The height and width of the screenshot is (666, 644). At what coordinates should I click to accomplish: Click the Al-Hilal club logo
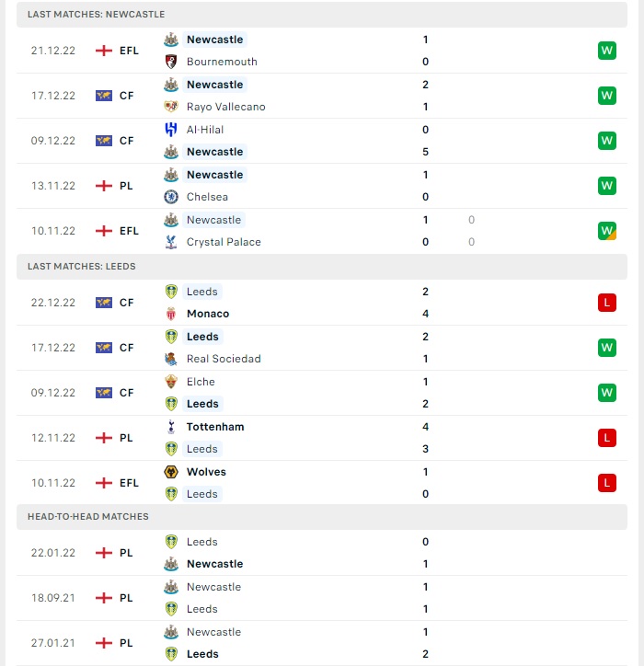(171, 130)
